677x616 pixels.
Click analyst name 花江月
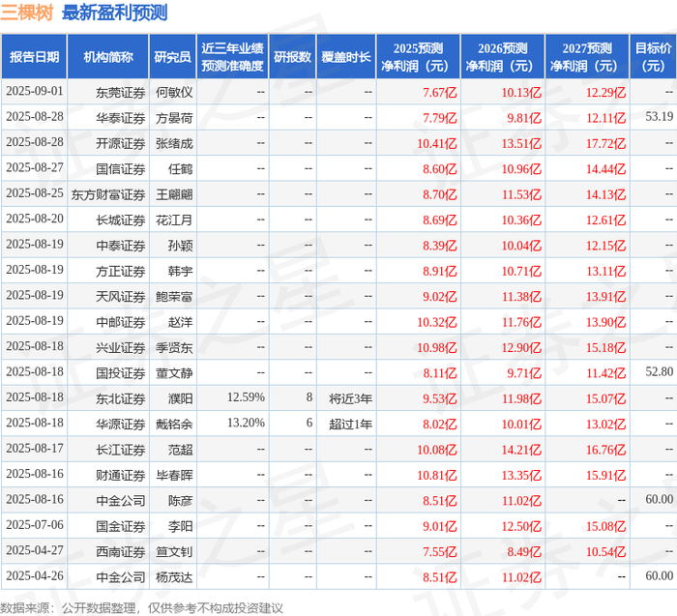pos(174,220)
